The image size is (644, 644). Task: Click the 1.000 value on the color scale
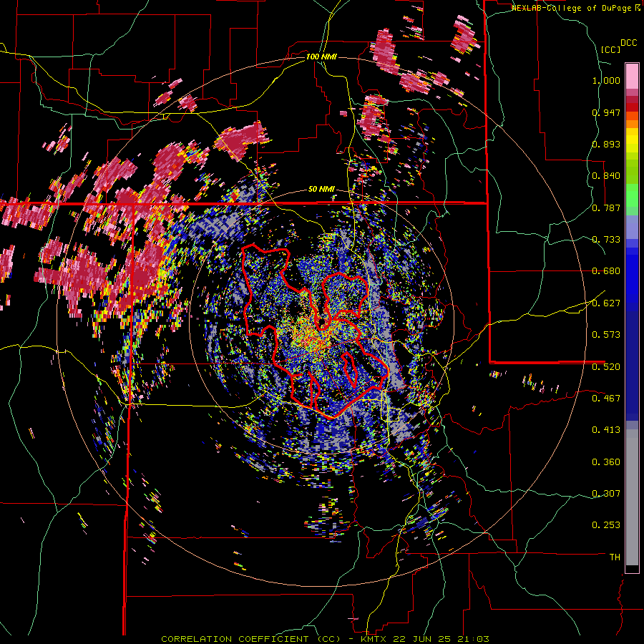point(606,80)
